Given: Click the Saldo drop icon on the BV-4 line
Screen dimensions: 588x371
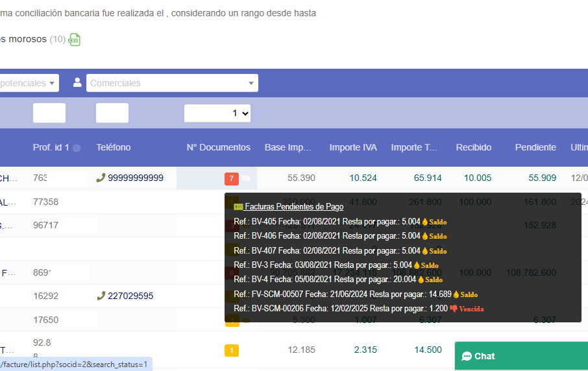Looking at the screenshot, I should pyautogui.click(x=421, y=280).
